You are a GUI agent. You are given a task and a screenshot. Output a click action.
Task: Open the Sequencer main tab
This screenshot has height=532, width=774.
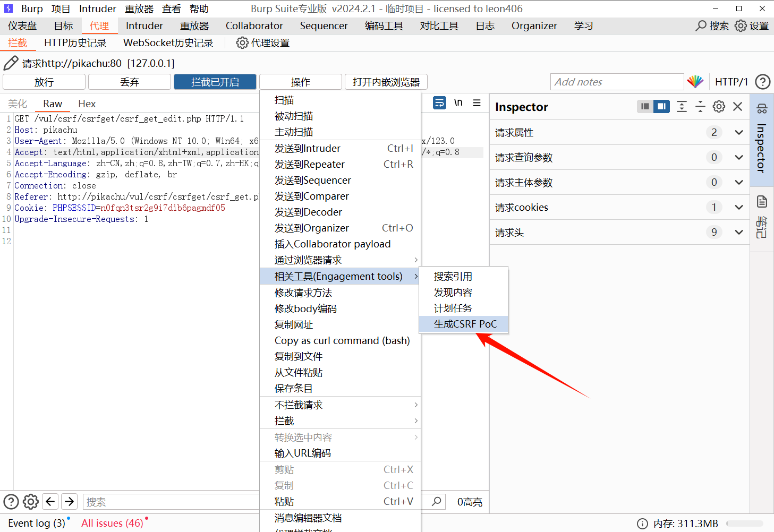pyautogui.click(x=324, y=25)
